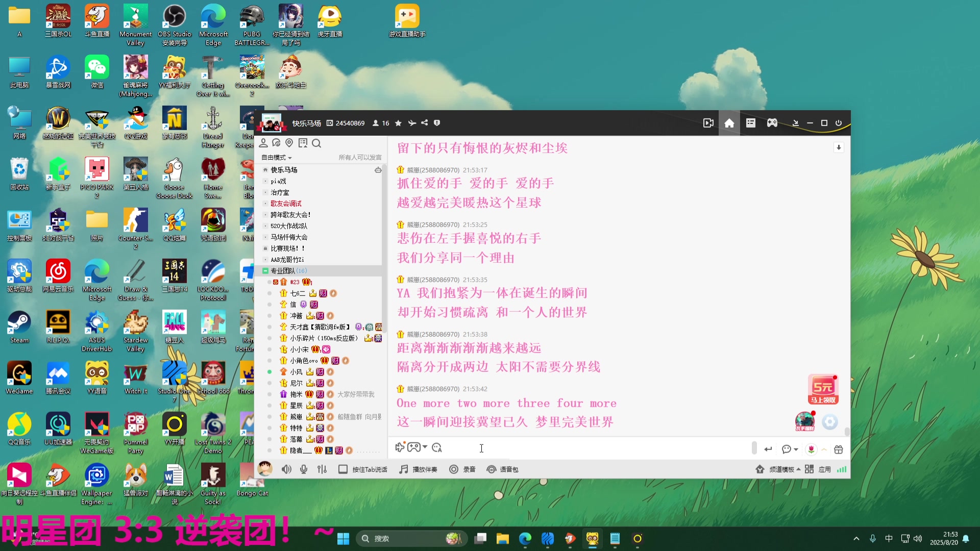Select the 520大作战2队 channel
Screen dimensions: 980x551
tap(289, 226)
